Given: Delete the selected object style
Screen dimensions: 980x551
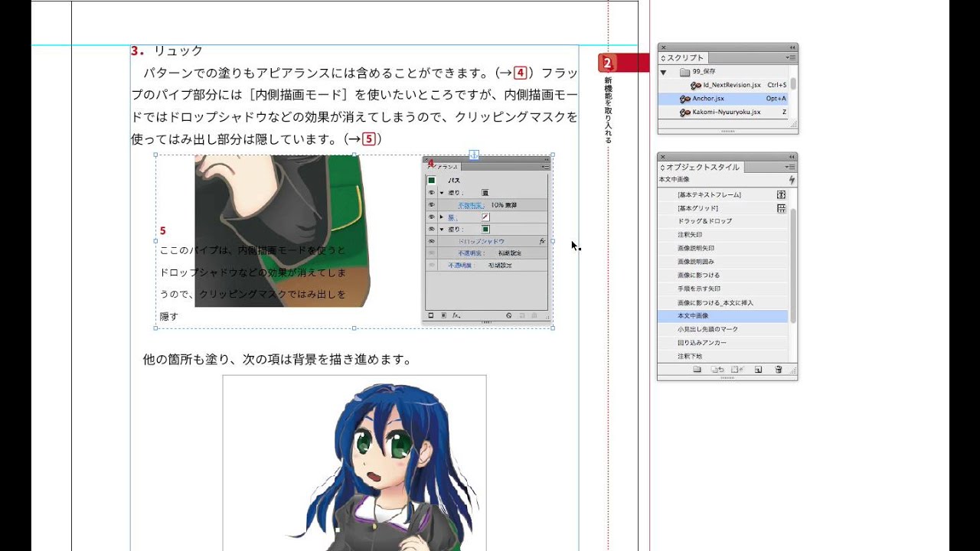Looking at the screenshot, I should [x=779, y=370].
